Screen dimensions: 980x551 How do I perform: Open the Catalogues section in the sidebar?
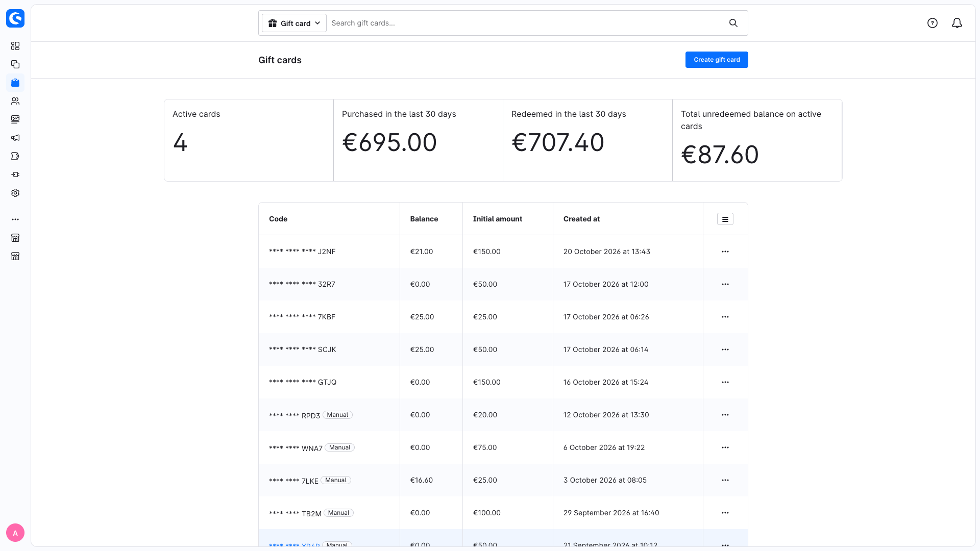15,64
